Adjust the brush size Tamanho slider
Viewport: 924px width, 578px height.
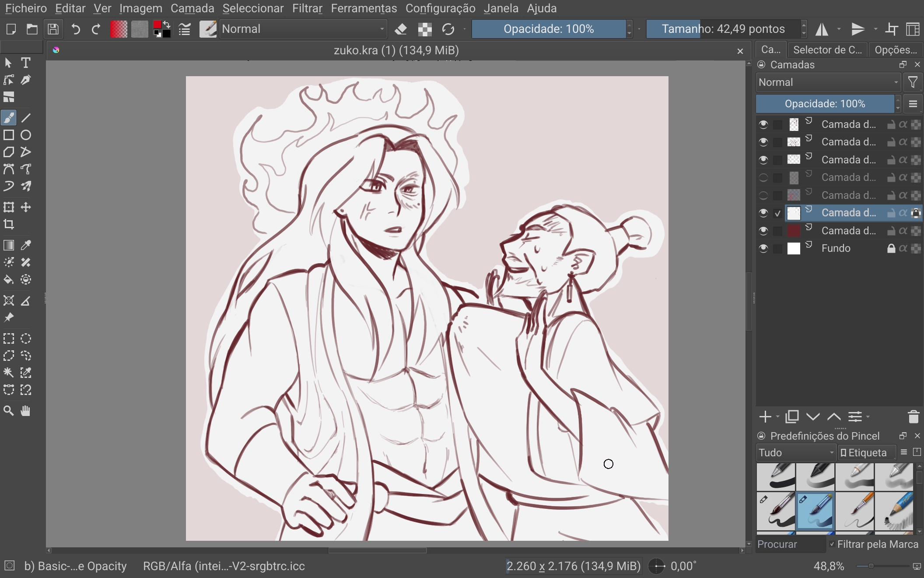click(x=723, y=29)
